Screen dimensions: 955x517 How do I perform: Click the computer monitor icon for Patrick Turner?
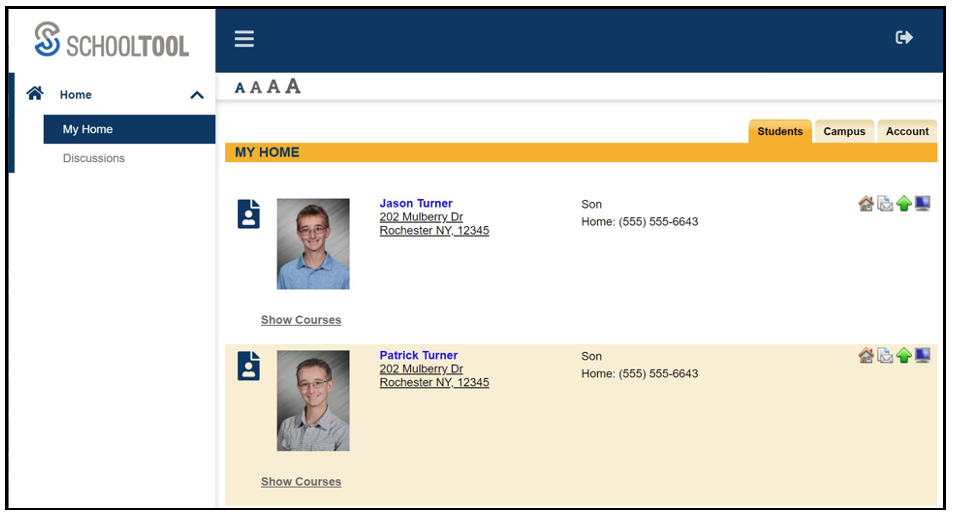[923, 355]
